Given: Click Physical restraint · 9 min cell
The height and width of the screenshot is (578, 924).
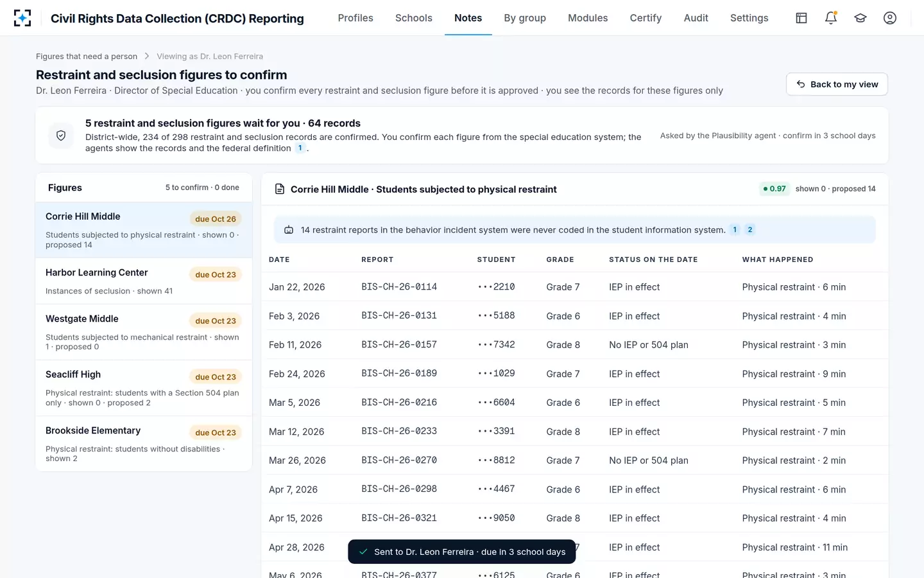Looking at the screenshot, I should [794, 374].
